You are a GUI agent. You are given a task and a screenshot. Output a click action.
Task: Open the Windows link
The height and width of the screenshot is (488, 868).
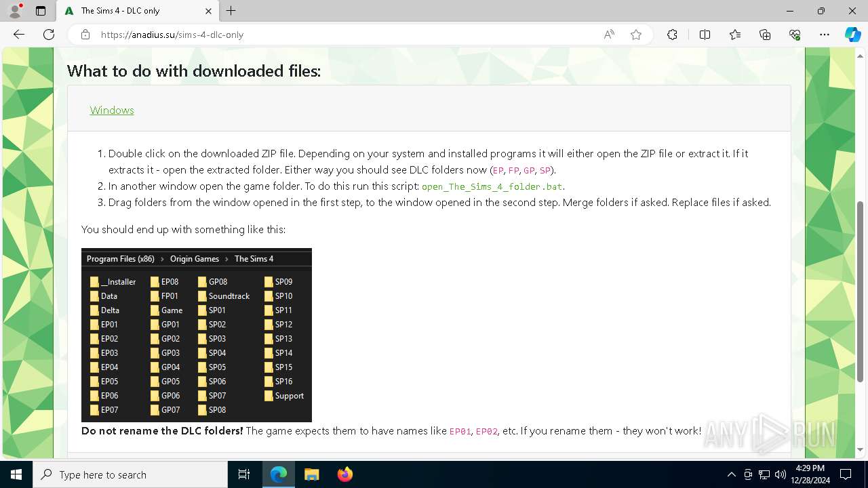pos(112,110)
